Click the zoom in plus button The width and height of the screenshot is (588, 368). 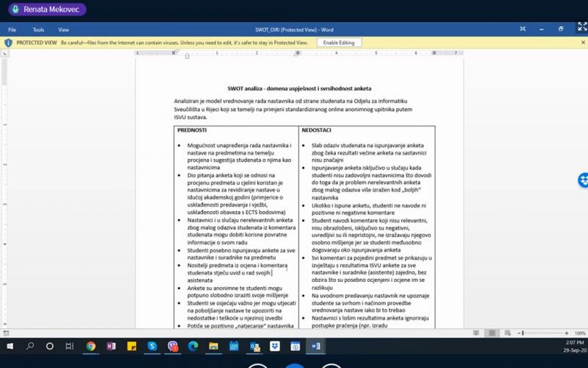point(566,333)
